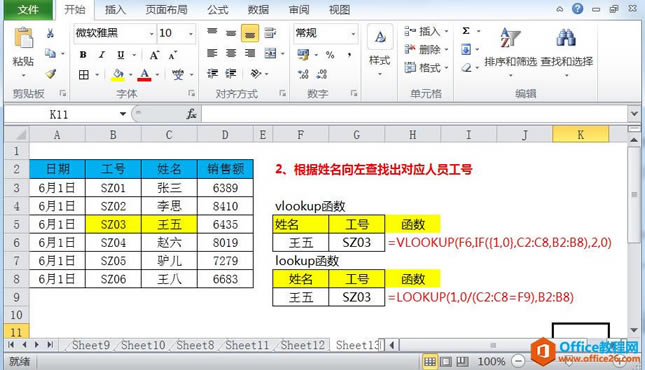Click the 插入 Insert cells button
The height and width of the screenshot is (370, 645).
click(426, 31)
